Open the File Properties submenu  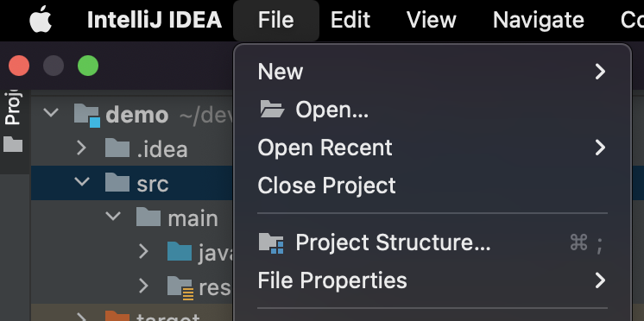(x=432, y=280)
